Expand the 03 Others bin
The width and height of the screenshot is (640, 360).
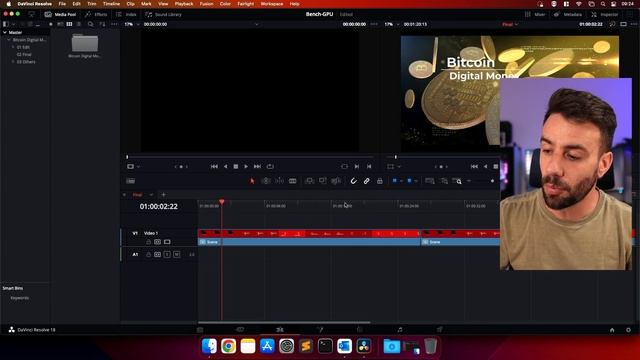[x=13, y=62]
